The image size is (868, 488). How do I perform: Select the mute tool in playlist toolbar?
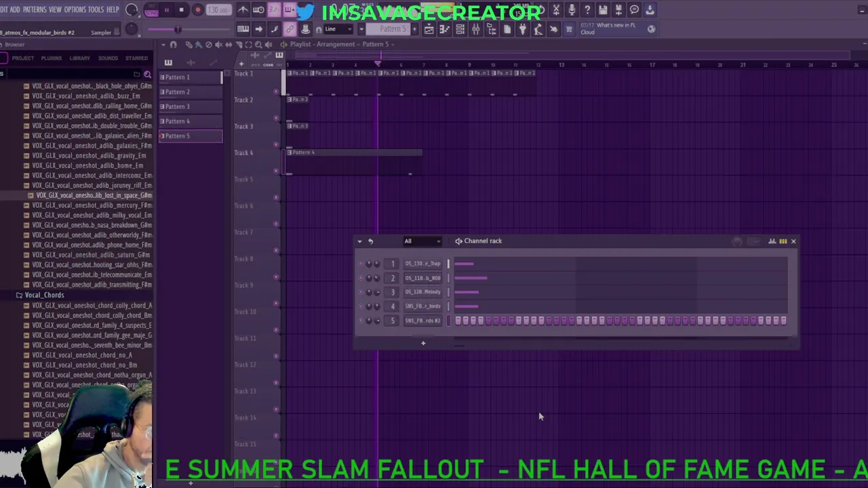(218, 45)
